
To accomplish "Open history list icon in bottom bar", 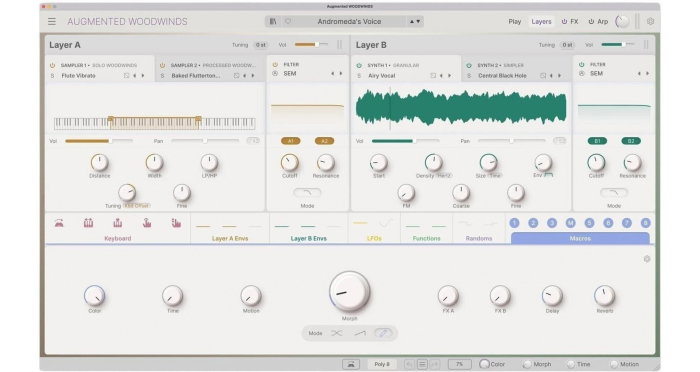I will [422, 364].
